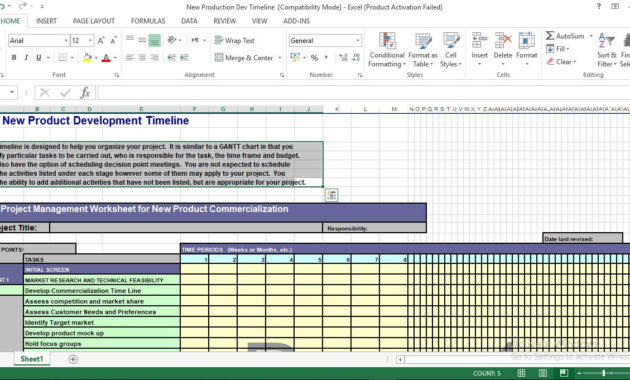This screenshot has width=630, height=380.
Task: Confirm the formula bar entry
Action: [65, 93]
